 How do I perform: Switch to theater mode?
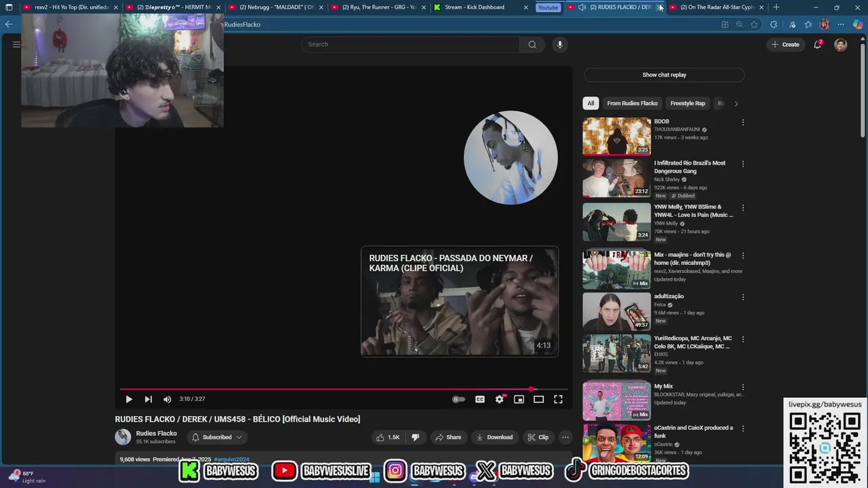click(538, 399)
